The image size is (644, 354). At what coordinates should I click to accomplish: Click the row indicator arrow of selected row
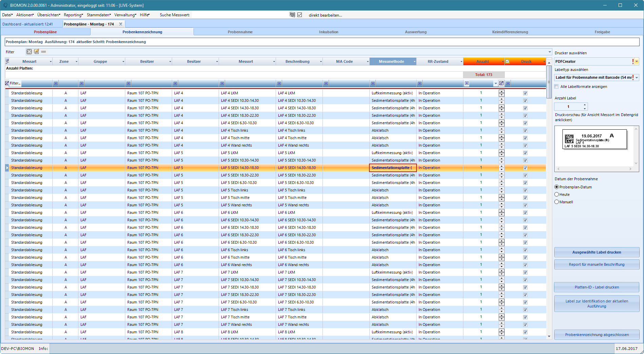7,168
